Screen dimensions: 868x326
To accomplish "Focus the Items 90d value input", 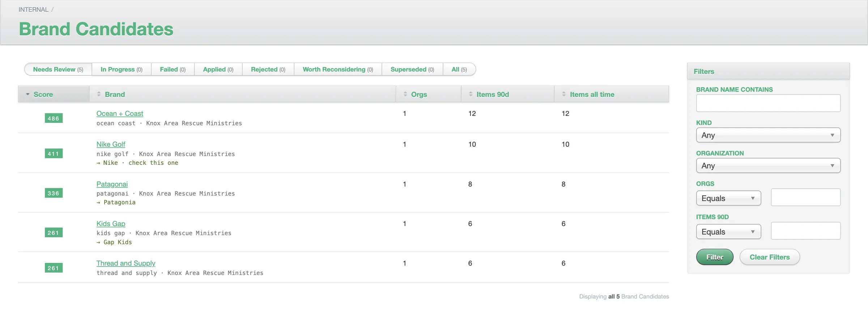I will click(x=805, y=231).
